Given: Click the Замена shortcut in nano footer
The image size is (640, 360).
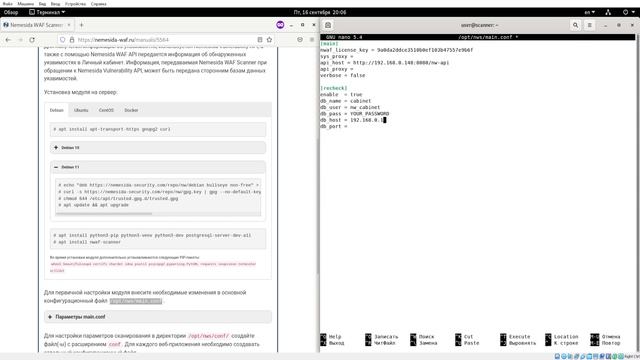Looking at the screenshot, I should (424, 343).
